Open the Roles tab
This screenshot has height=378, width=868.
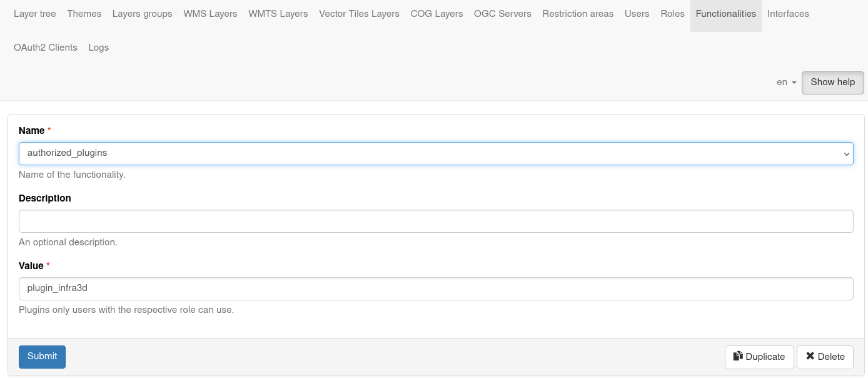(x=672, y=13)
